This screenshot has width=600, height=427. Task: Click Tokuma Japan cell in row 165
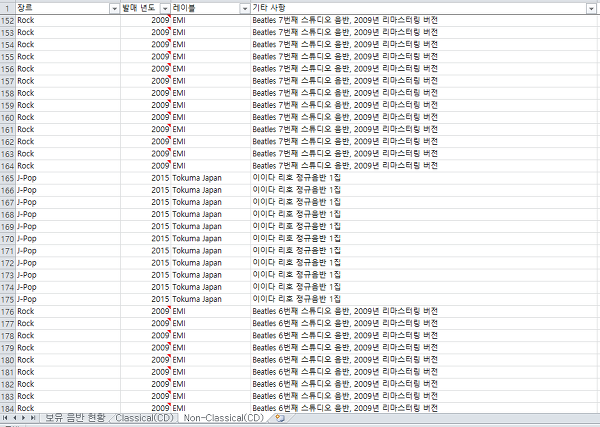point(211,178)
